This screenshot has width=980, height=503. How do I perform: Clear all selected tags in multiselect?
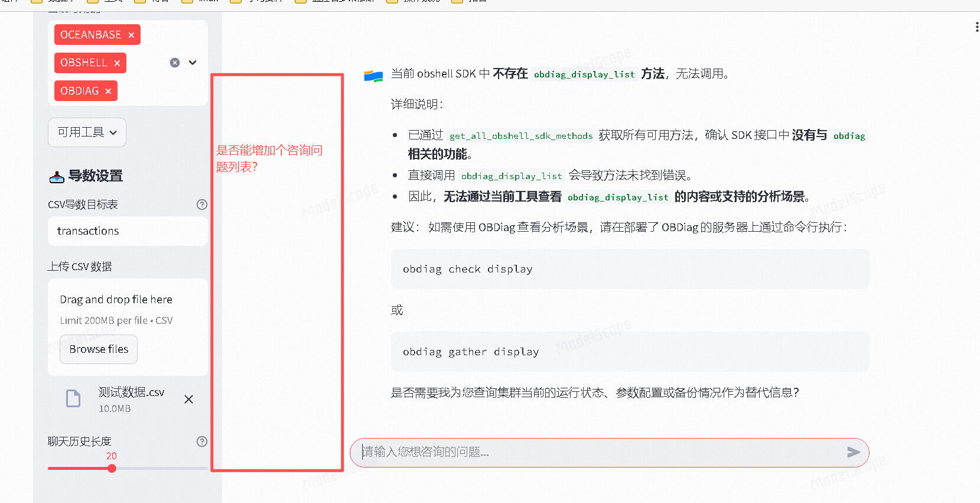point(175,63)
